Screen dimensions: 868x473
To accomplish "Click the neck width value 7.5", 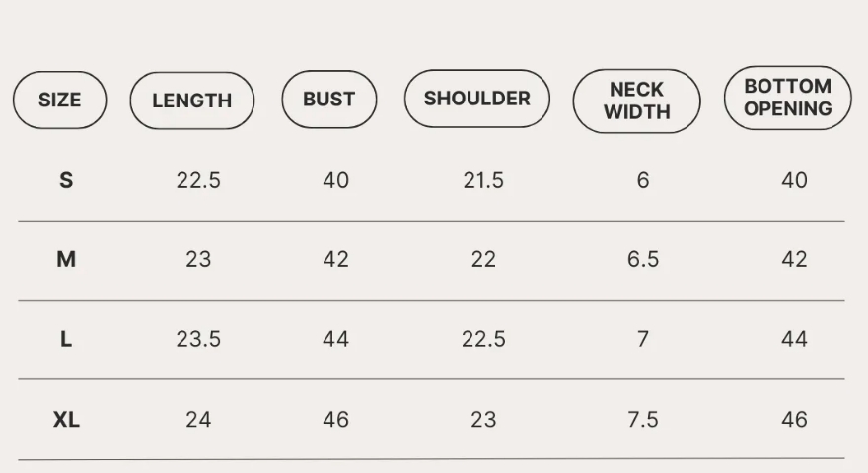I will 643,420.
